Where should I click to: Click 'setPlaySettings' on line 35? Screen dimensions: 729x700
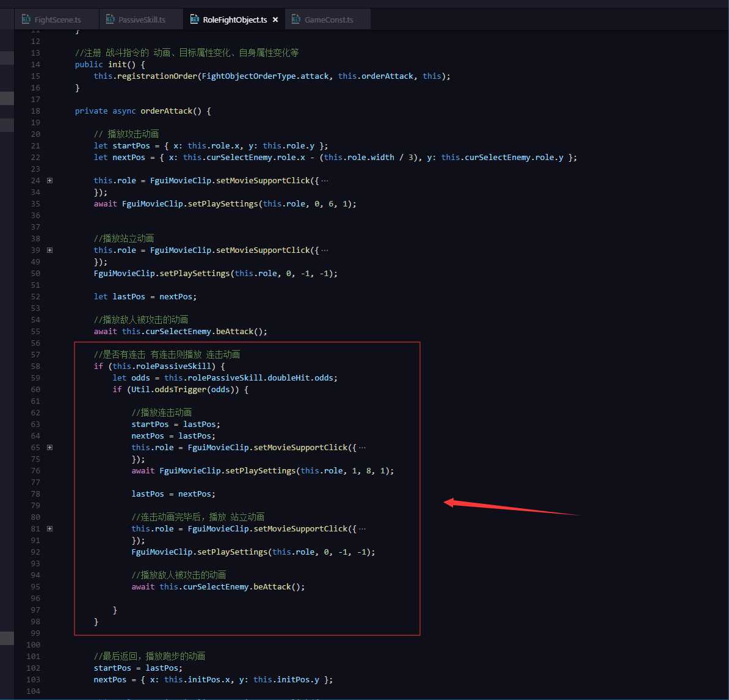pos(223,204)
